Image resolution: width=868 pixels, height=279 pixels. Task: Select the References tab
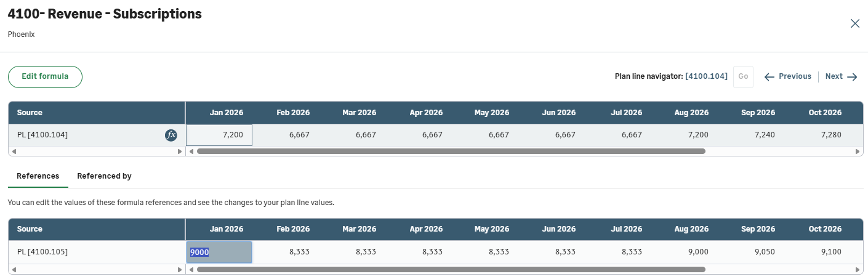(x=38, y=176)
